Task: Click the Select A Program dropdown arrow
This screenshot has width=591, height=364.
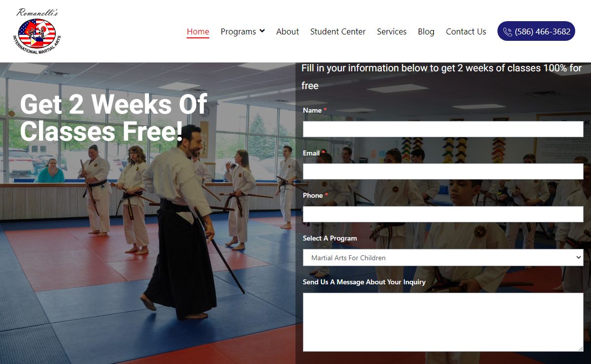Action: (578, 257)
